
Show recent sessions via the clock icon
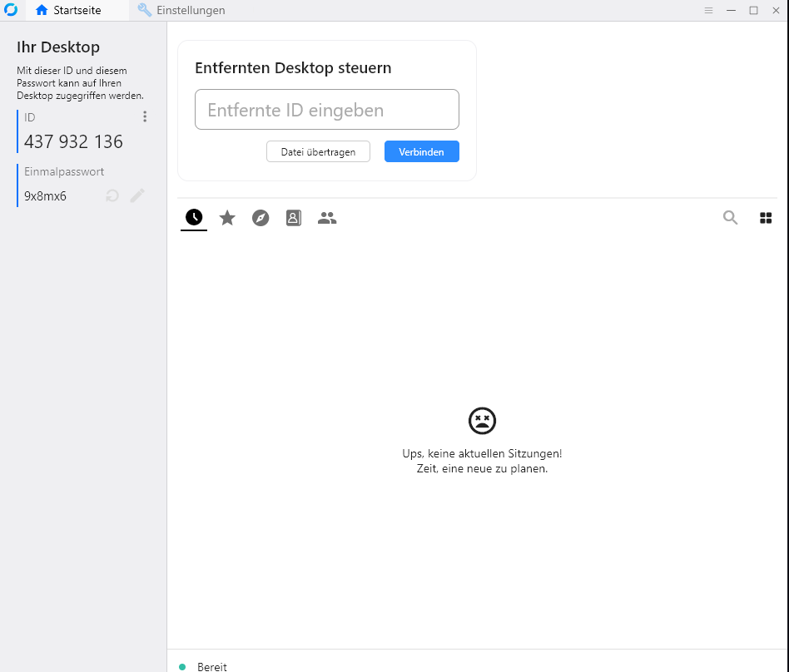pos(194,218)
